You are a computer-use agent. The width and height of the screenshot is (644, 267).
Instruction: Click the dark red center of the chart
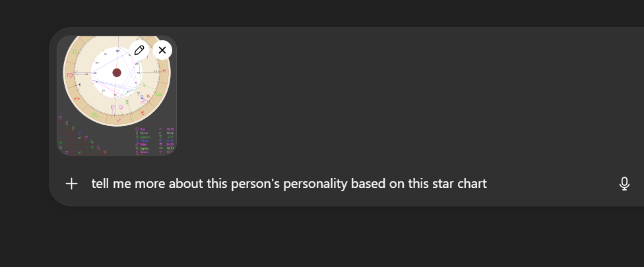click(117, 73)
